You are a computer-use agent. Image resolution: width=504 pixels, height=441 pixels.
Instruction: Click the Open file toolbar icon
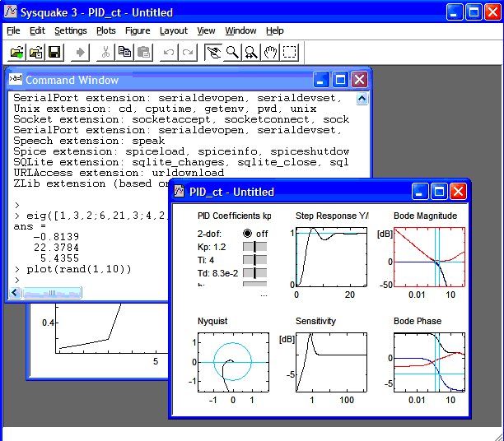[x=16, y=53]
